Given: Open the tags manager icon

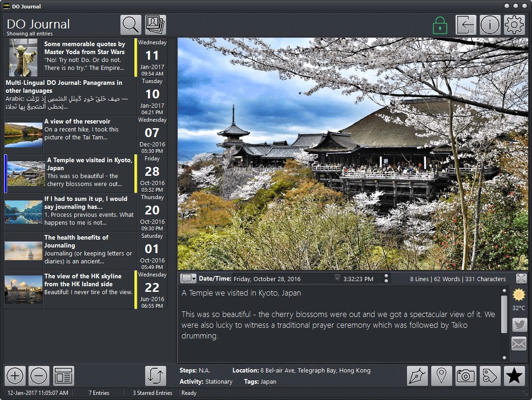Looking at the screenshot, I should tap(490, 376).
